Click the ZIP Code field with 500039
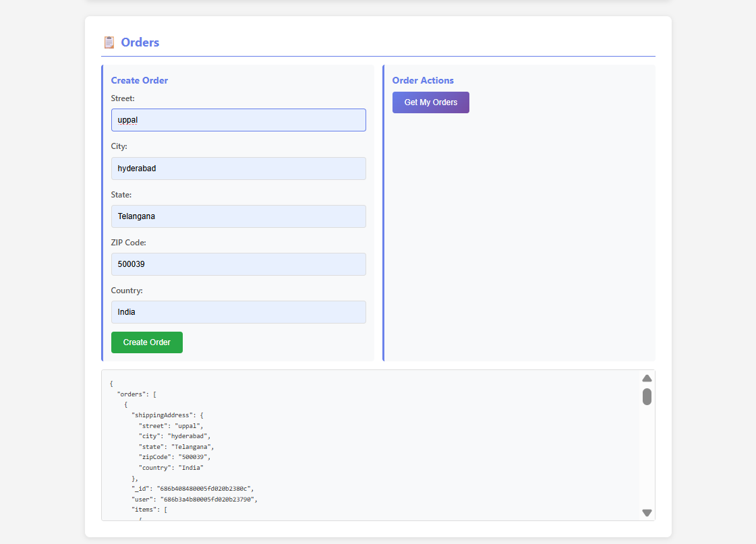The height and width of the screenshot is (544, 756). point(239,264)
